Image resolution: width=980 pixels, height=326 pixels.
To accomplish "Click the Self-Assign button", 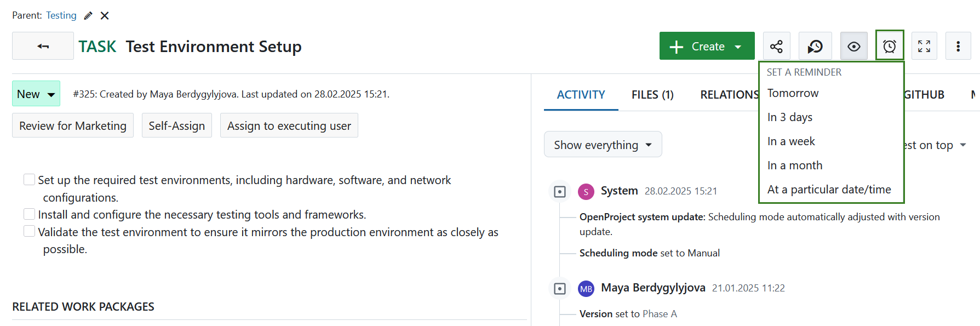I will point(176,126).
